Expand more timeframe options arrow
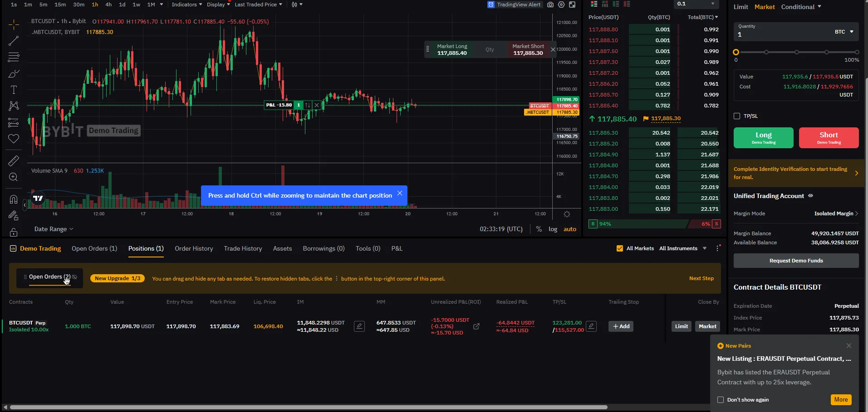Image resolution: width=868 pixels, height=412 pixels. pos(162,5)
